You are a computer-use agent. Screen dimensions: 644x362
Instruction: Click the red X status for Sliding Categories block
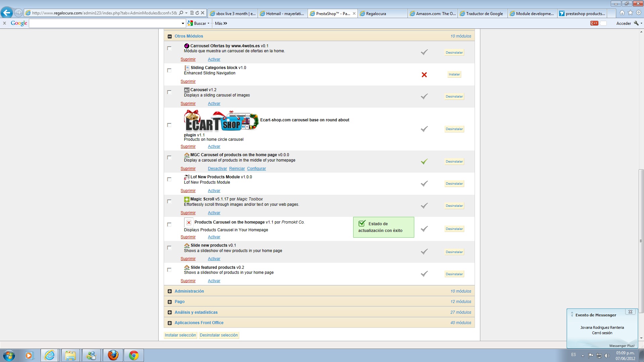424,75
